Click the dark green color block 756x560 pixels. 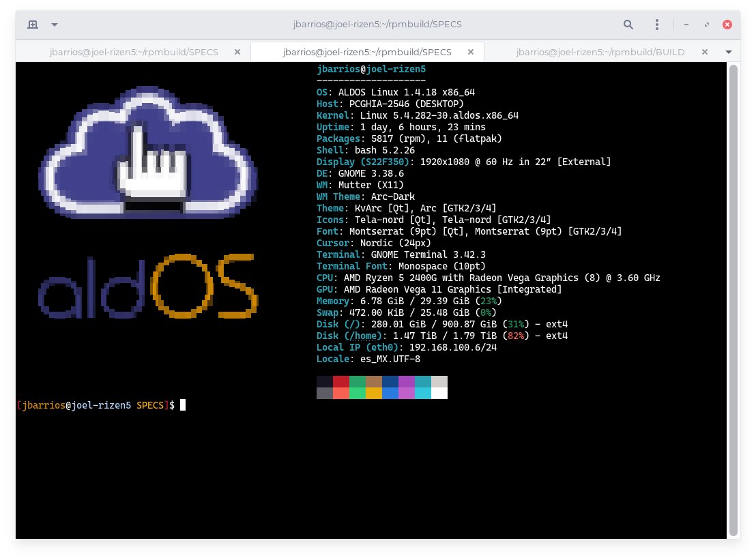pyautogui.click(x=358, y=382)
